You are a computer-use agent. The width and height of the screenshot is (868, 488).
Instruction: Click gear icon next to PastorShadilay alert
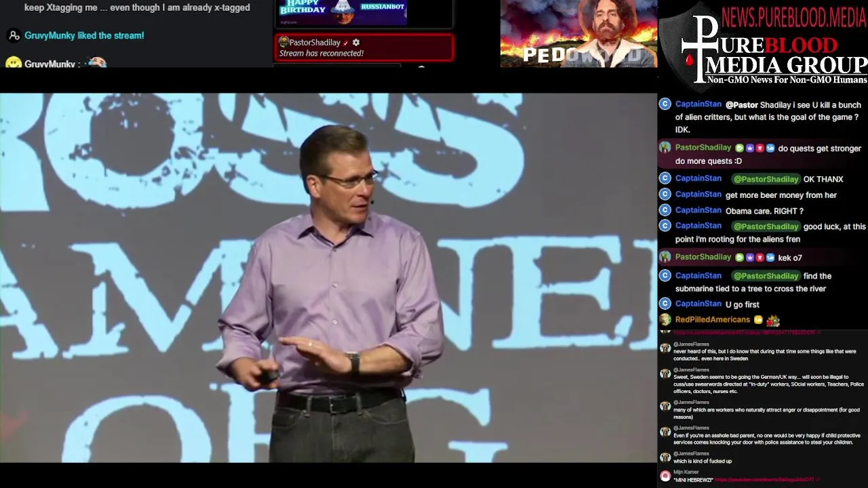click(356, 42)
